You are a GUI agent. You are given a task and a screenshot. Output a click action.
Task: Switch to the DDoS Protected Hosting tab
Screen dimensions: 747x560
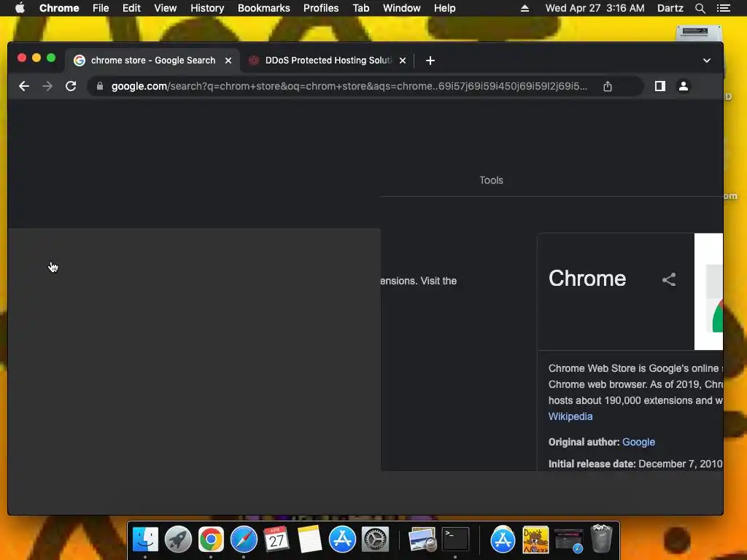(328, 61)
